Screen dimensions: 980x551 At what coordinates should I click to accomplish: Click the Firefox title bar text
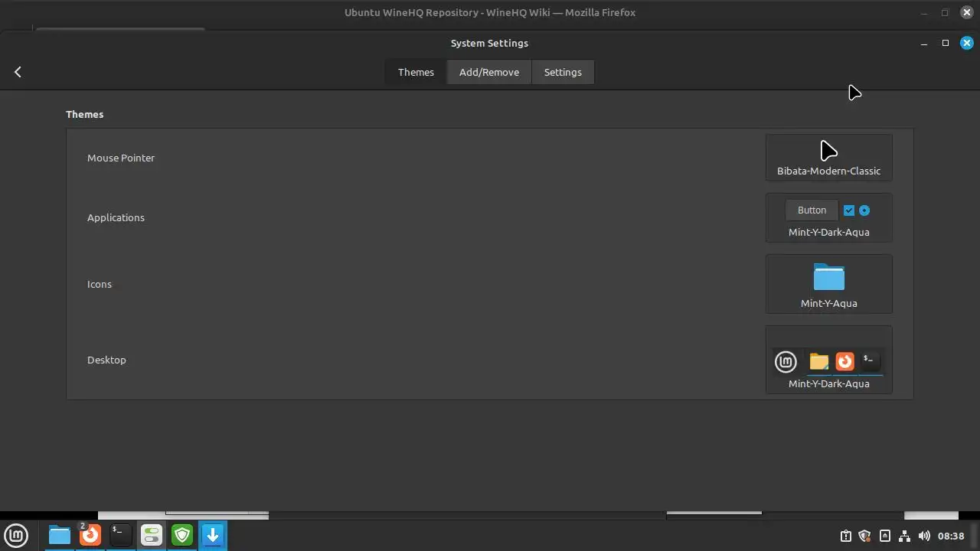point(490,12)
